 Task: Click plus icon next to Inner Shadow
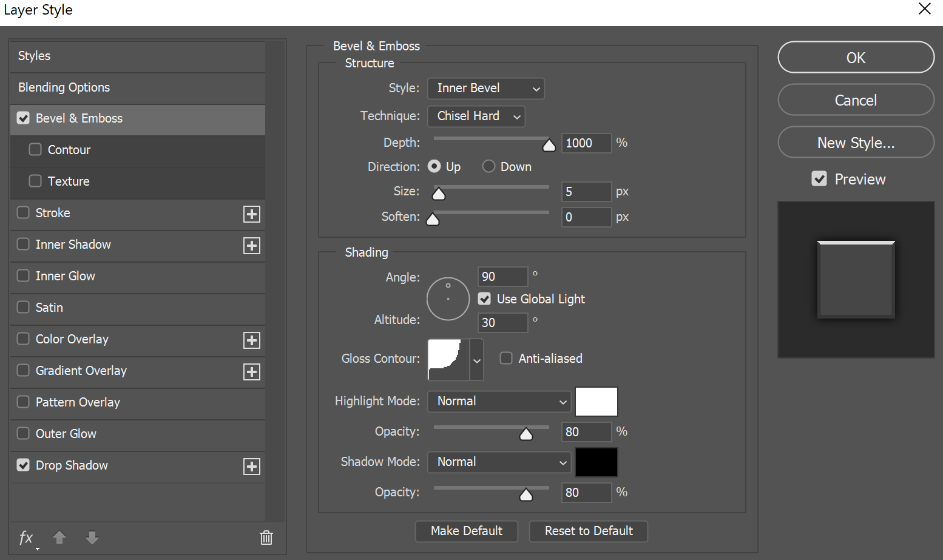click(x=252, y=246)
